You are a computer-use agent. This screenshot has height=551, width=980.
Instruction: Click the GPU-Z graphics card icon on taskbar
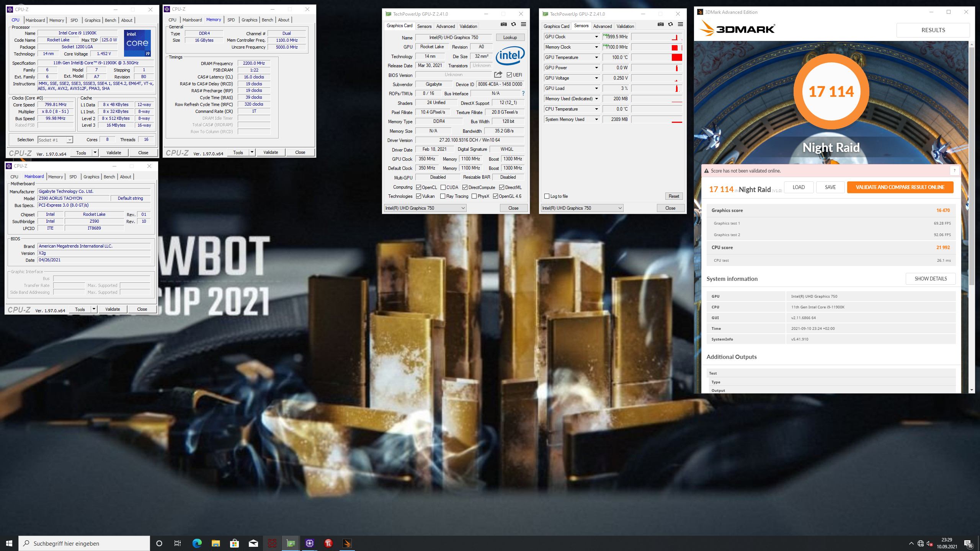pyautogui.click(x=291, y=543)
